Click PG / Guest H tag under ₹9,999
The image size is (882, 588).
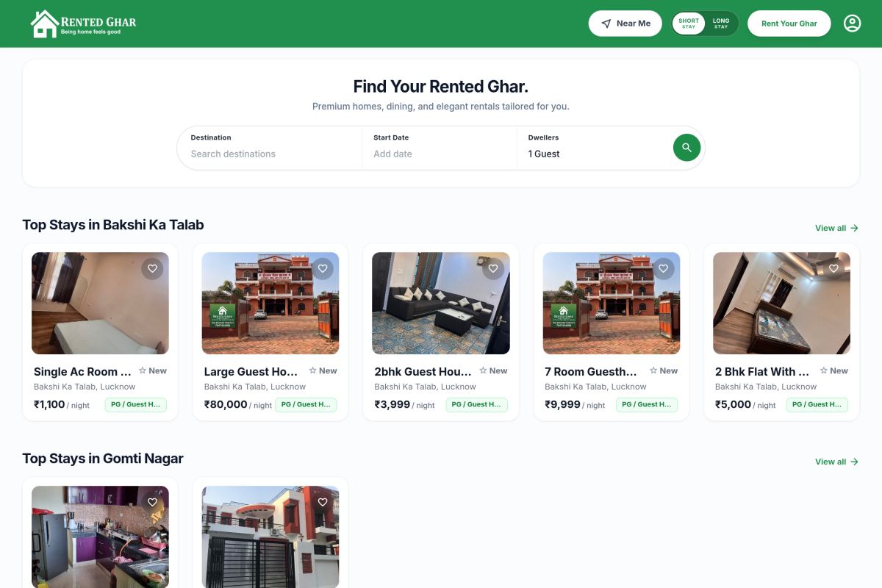(647, 404)
